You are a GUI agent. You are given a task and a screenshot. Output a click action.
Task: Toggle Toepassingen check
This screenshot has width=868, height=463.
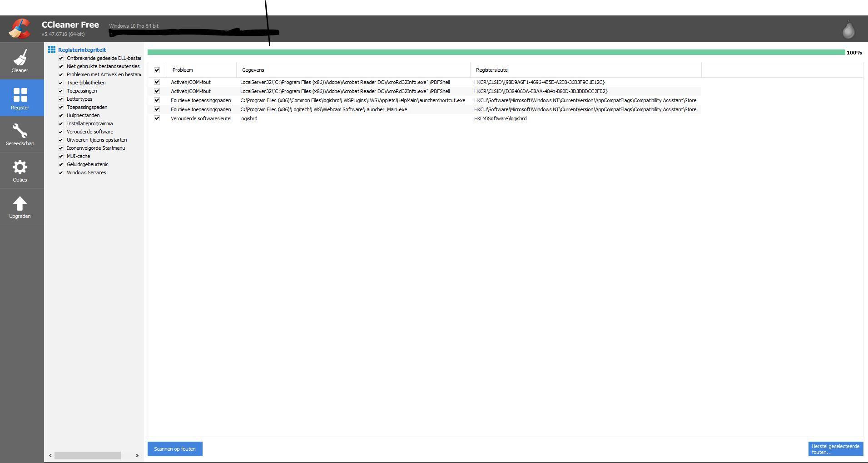(x=61, y=91)
